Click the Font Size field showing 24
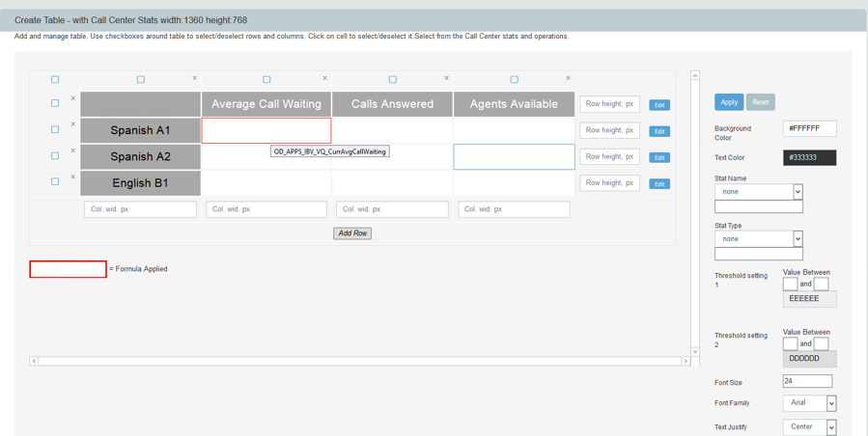 coord(808,381)
